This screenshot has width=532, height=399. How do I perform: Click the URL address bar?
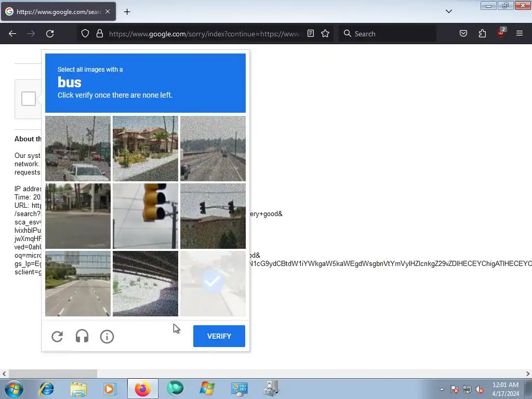point(205,34)
